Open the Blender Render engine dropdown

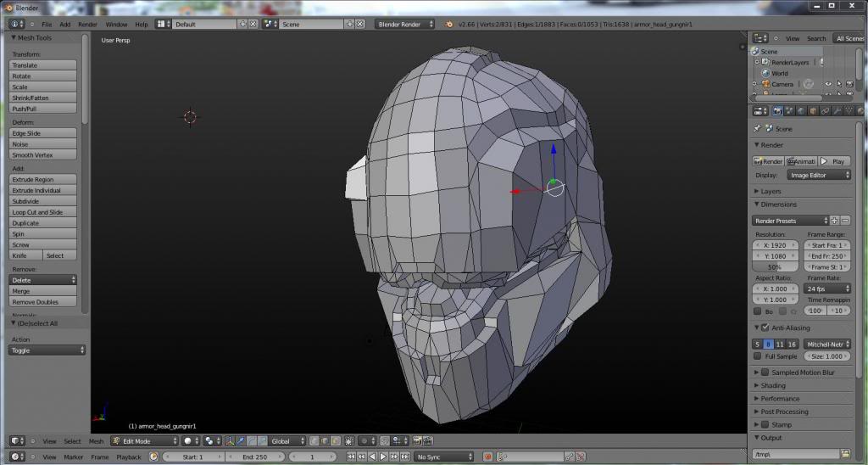click(404, 25)
